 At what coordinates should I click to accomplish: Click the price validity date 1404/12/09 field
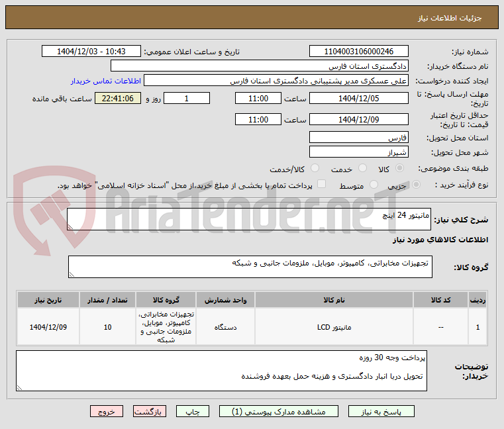[x=359, y=119]
